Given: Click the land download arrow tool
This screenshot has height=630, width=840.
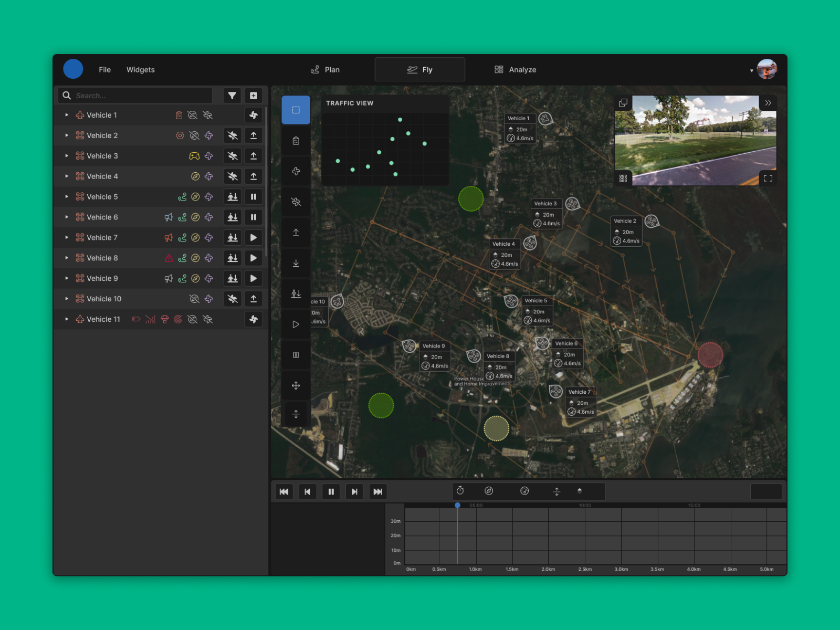Looking at the screenshot, I should tap(296, 263).
